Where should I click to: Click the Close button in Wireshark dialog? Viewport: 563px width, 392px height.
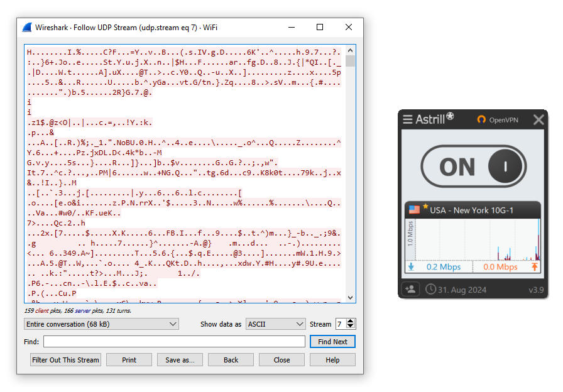(x=282, y=360)
